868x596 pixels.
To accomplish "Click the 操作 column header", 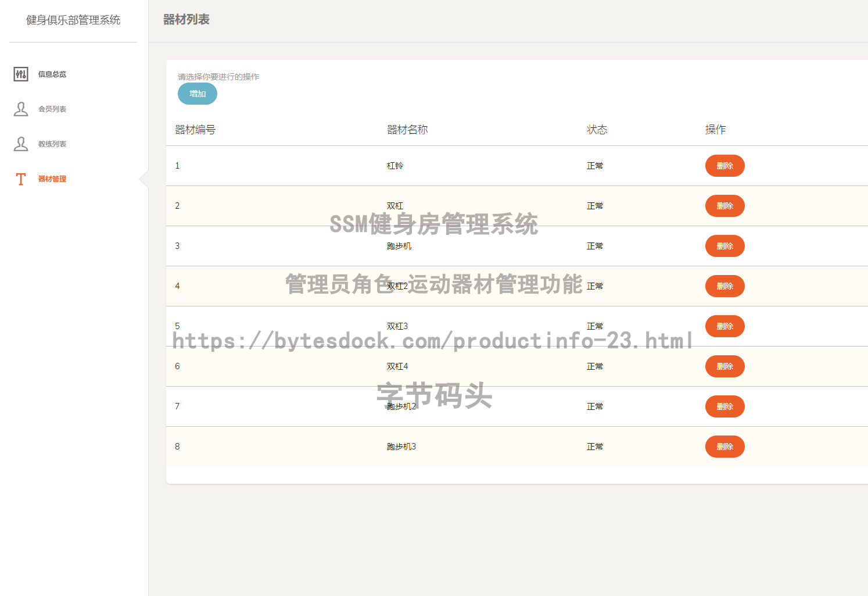I will (x=715, y=130).
